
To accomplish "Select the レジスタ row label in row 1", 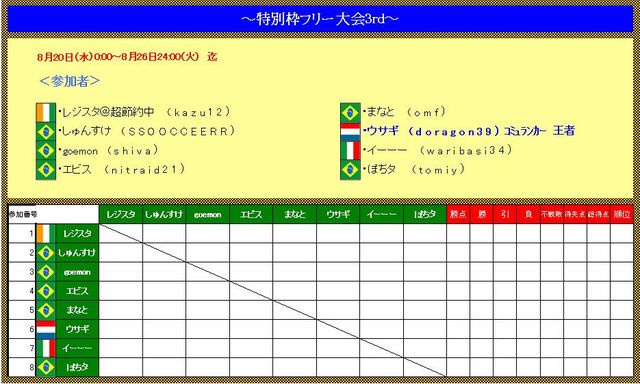I will tap(77, 234).
